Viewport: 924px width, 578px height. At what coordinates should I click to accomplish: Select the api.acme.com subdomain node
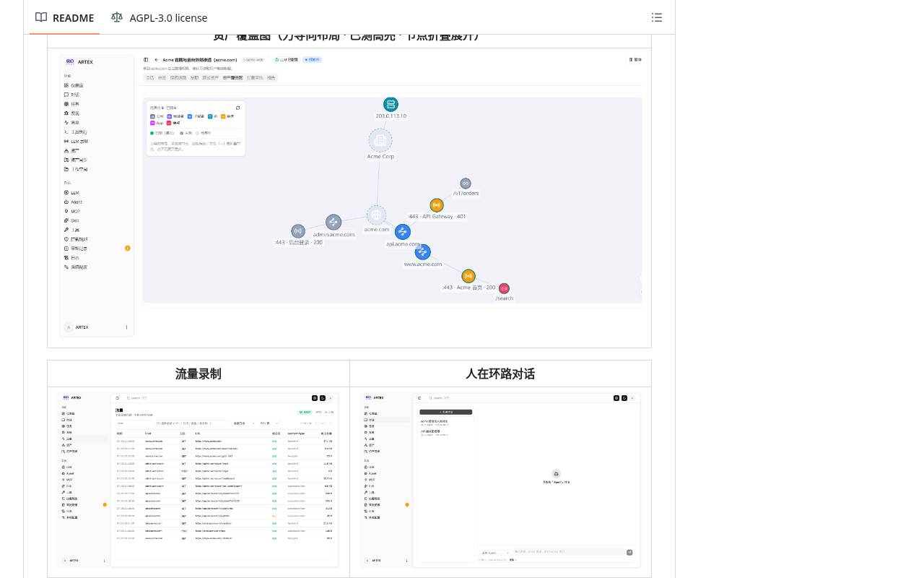(x=403, y=232)
